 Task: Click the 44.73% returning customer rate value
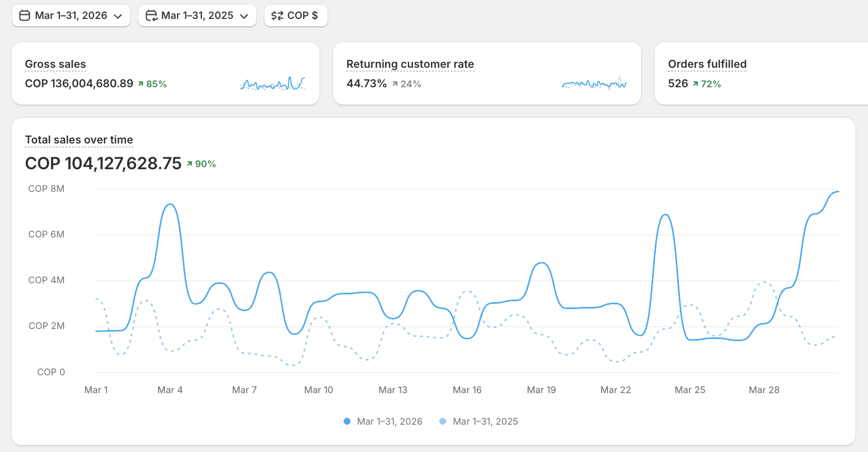[366, 84]
